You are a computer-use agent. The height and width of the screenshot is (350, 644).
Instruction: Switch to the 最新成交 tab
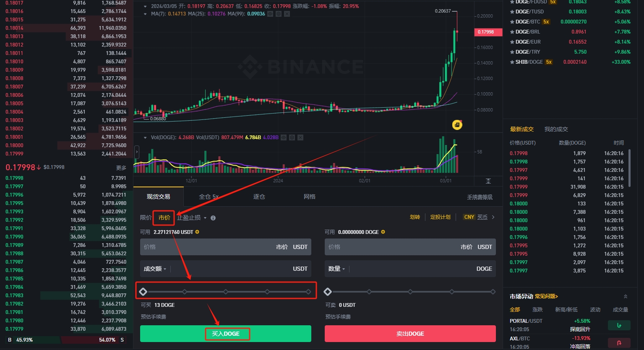click(521, 129)
